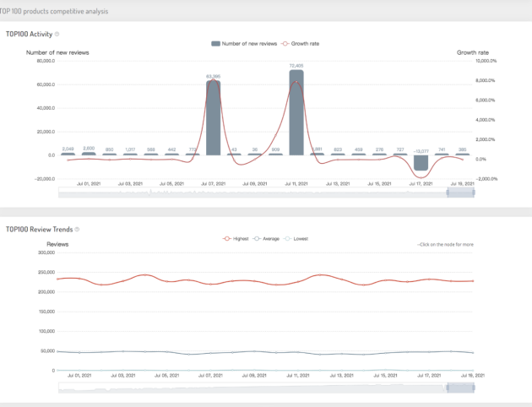The width and height of the screenshot is (532, 407).
Task: Toggle 'Number of new reviews' legend series
Action: click(x=245, y=43)
